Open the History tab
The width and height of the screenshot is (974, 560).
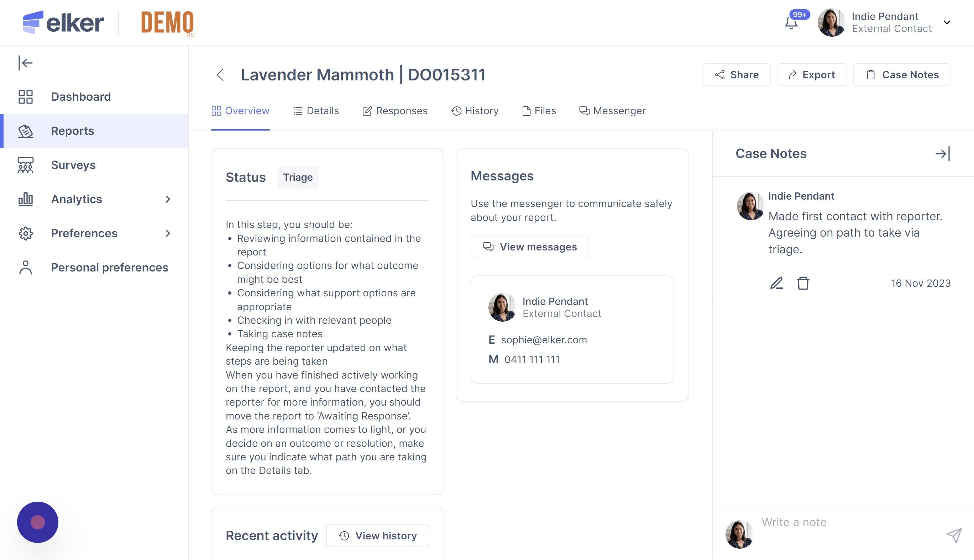pyautogui.click(x=475, y=111)
